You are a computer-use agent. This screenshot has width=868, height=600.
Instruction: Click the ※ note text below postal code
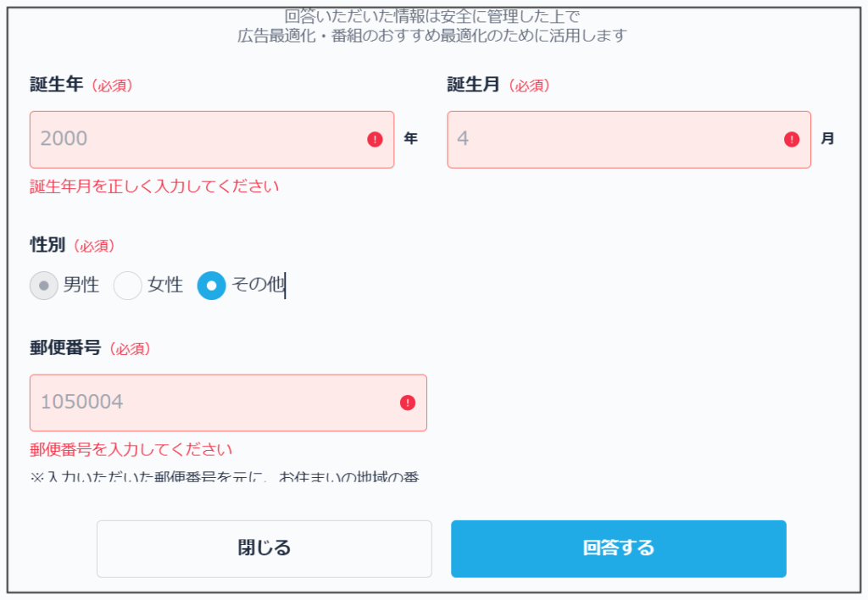point(225,477)
